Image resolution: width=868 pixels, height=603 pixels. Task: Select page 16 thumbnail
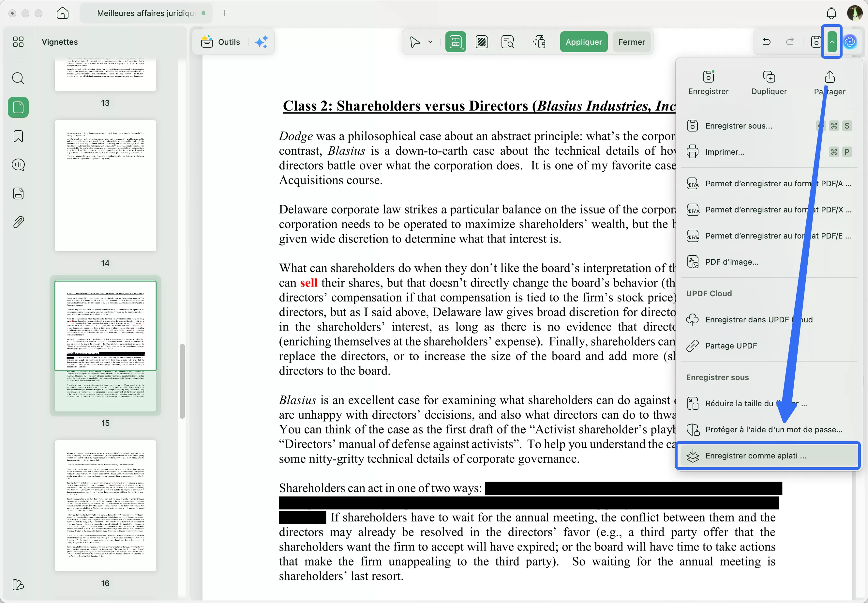[x=105, y=505]
